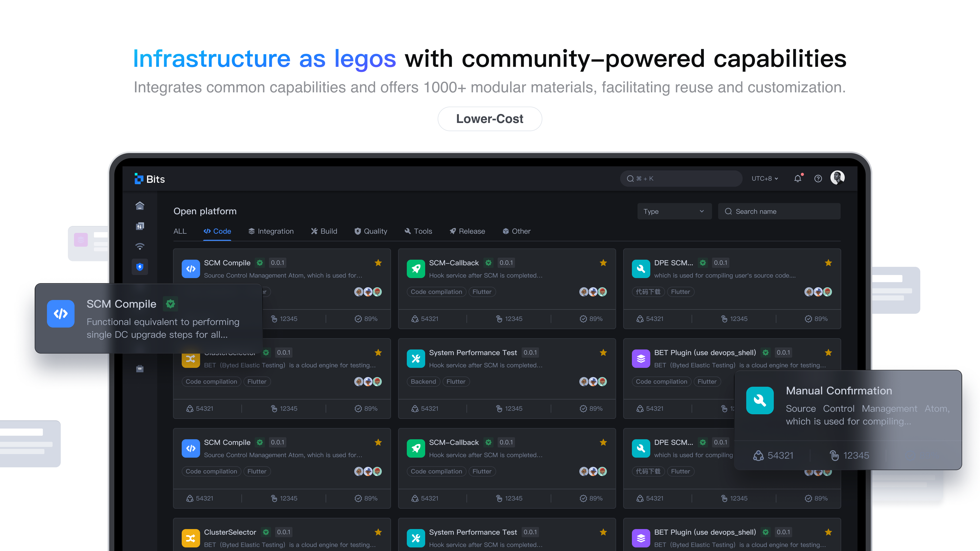
Task: Click the bottom-row BET Plugin layers icon
Action: point(641,538)
